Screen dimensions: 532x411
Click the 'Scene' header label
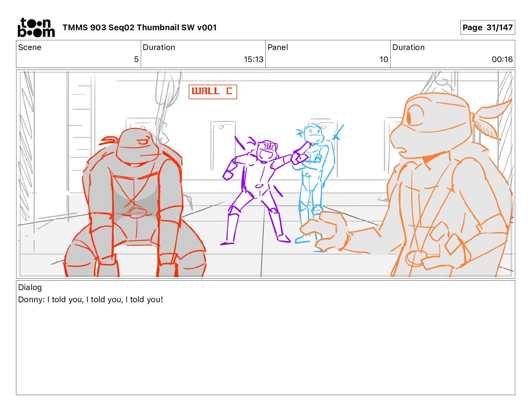click(x=30, y=47)
